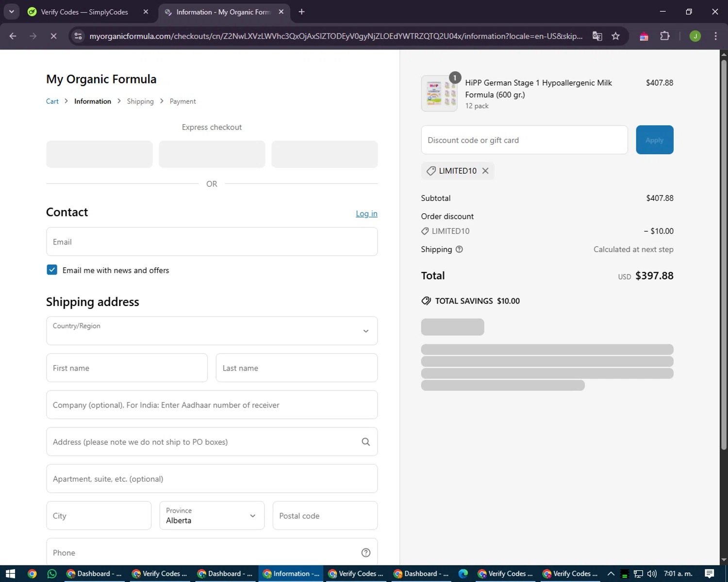
Task: Open the network icon in system tray
Action: (x=638, y=574)
